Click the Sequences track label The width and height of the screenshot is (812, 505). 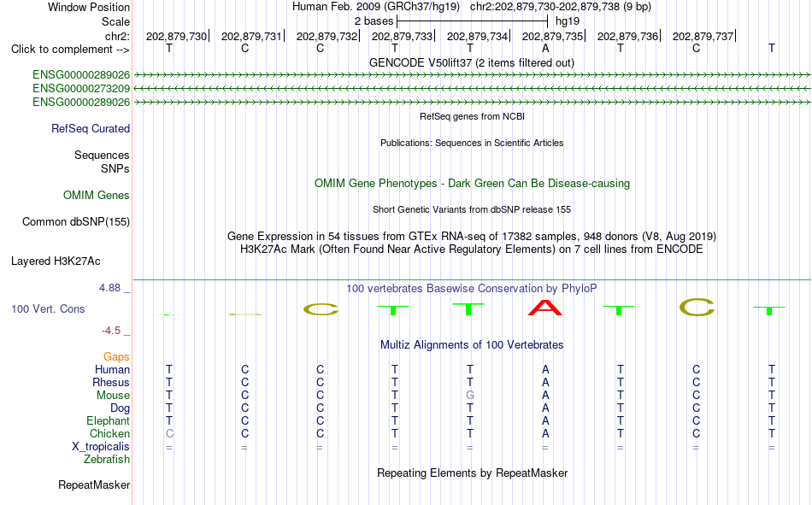point(102,155)
